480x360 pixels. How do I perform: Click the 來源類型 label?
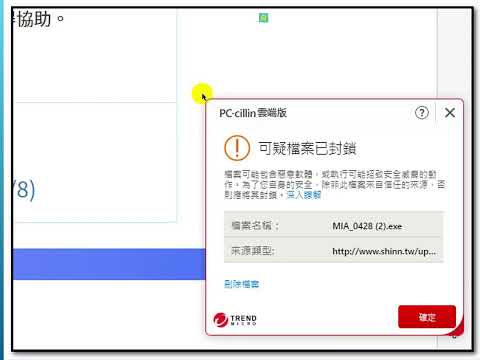[253, 251]
